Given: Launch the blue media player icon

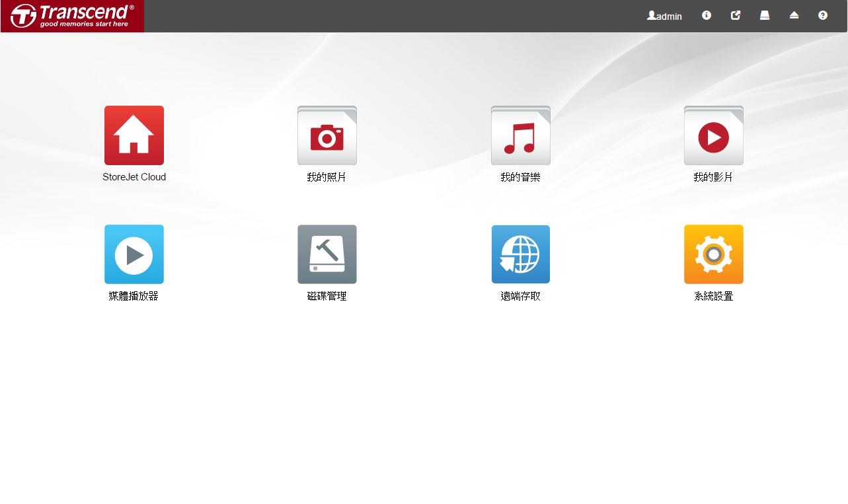Looking at the screenshot, I should (x=134, y=254).
